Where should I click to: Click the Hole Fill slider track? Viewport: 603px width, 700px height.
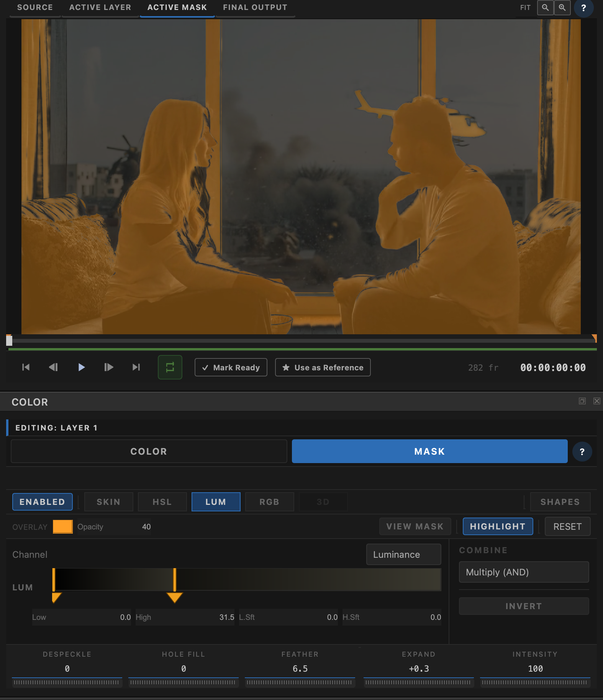point(184,682)
